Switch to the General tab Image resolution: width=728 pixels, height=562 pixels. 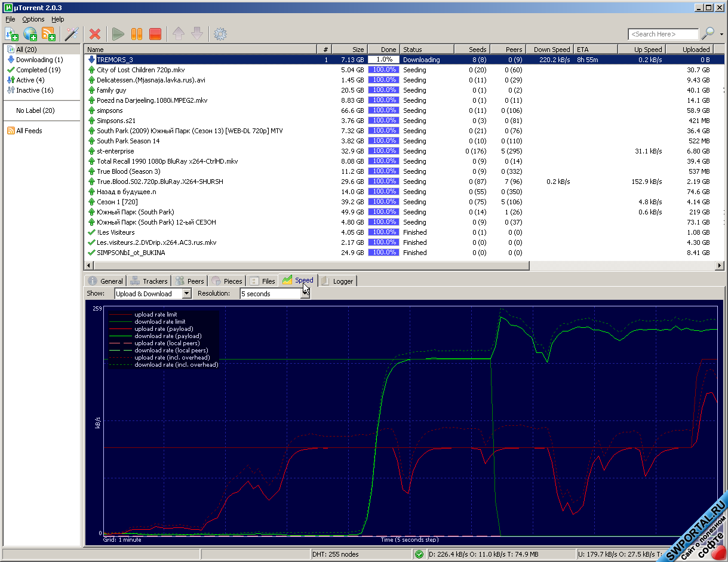click(x=105, y=281)
